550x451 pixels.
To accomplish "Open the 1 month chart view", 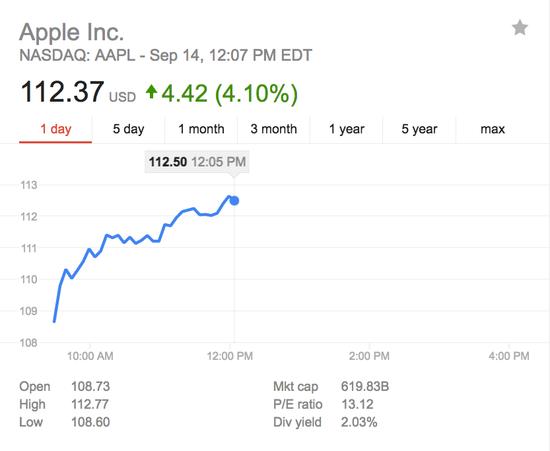I will 201,129.
